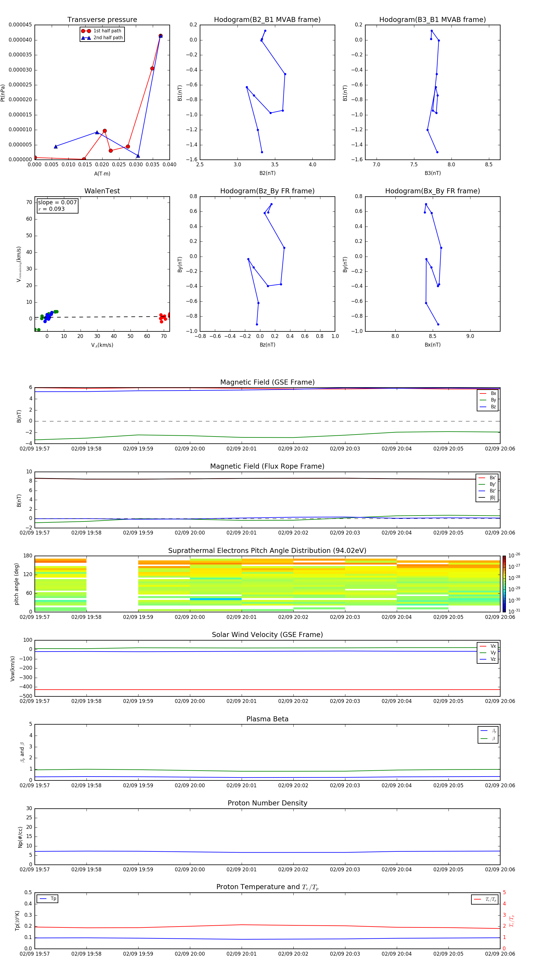Click the 'WalenTest' plot title
This screenshot has width=535, height=980.
(x=102, y=191)
